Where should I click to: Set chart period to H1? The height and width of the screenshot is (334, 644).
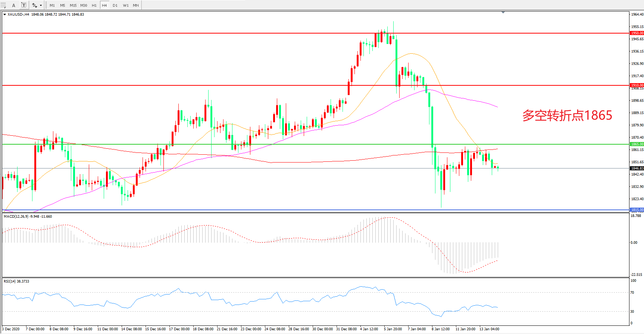94,5
